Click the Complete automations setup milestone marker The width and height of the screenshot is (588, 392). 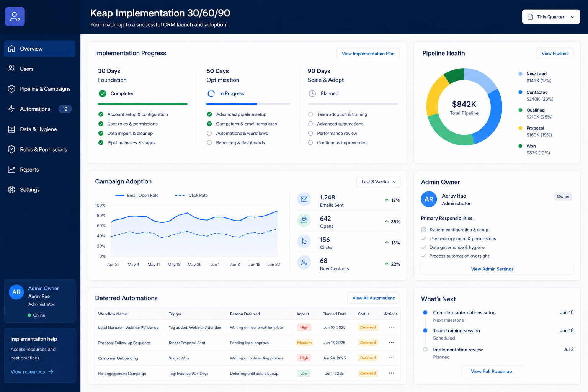point(425,312)
